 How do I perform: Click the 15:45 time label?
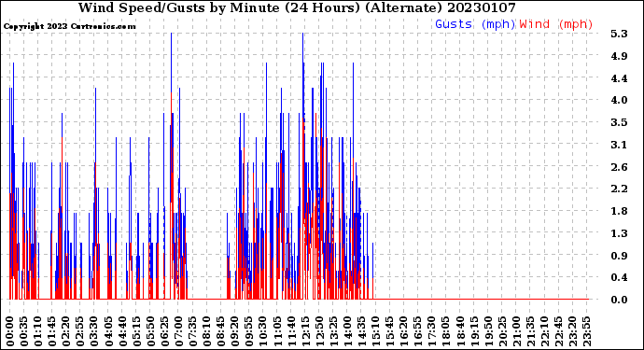tap(389, 331)
